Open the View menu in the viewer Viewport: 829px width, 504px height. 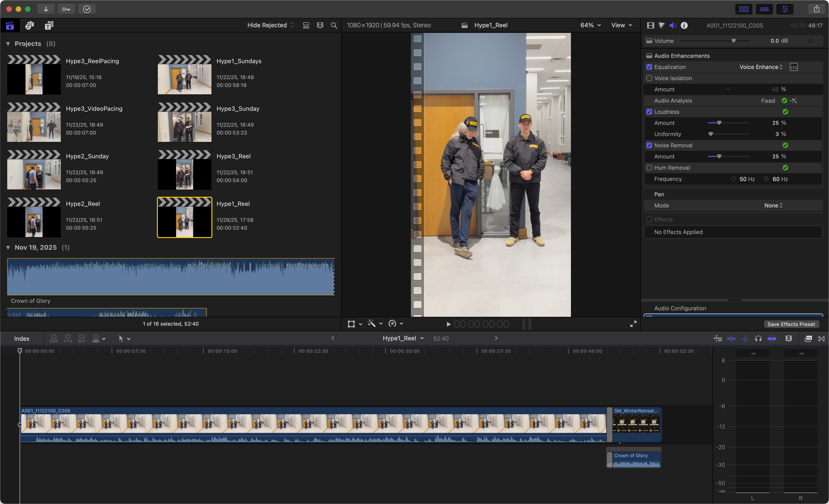(621, 25)
